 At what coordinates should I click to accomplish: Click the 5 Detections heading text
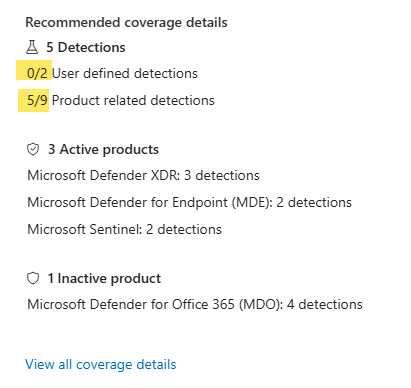point(86,47)
